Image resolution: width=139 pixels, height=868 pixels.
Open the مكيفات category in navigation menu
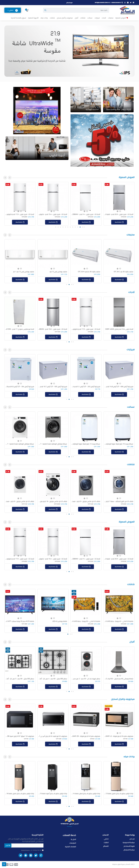(x=111, y=18)
